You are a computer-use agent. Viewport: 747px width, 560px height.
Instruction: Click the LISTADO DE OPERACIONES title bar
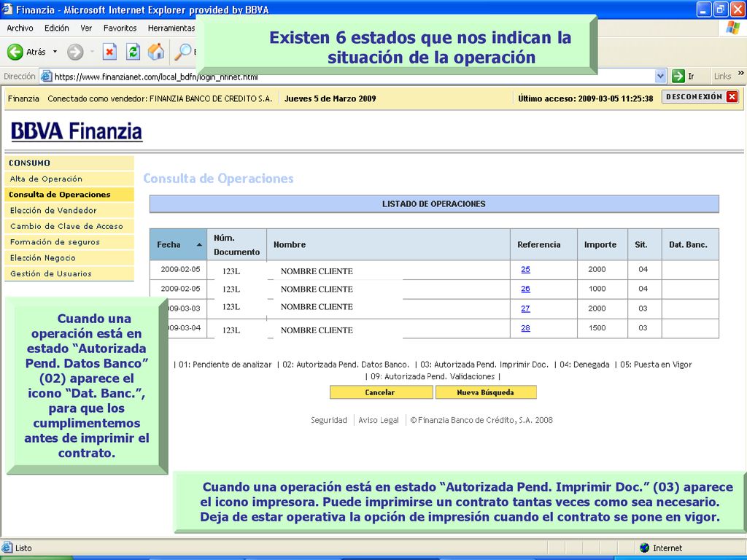click(434, 204)
